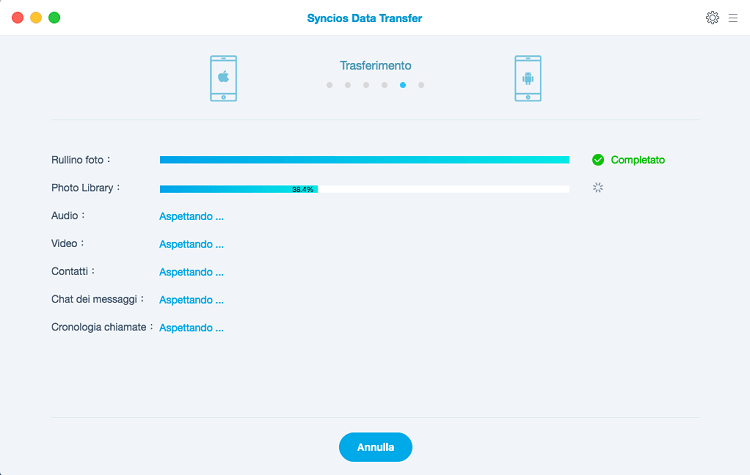Click the green Completato checkmark icon
750x475 pixels.
598,160
